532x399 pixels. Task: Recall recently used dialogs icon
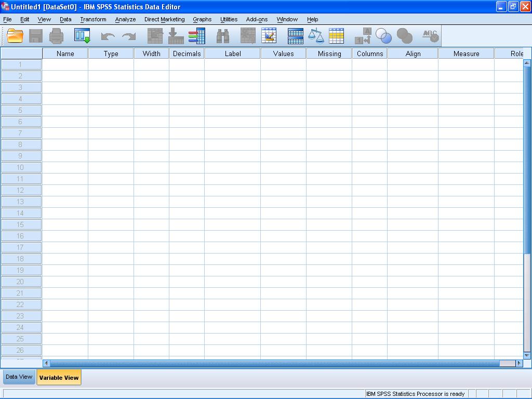tap(82, 36)
